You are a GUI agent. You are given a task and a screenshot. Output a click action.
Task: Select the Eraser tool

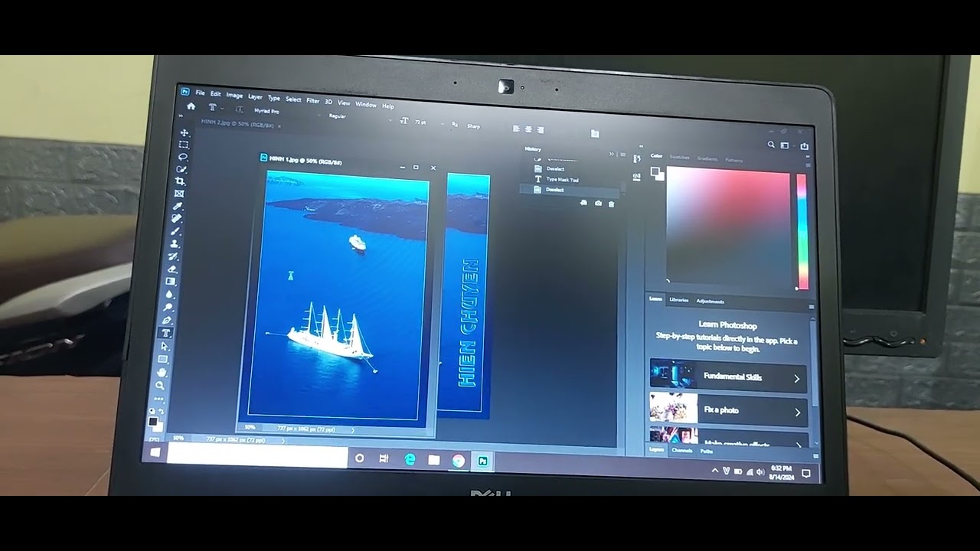[x=173, y=269]
